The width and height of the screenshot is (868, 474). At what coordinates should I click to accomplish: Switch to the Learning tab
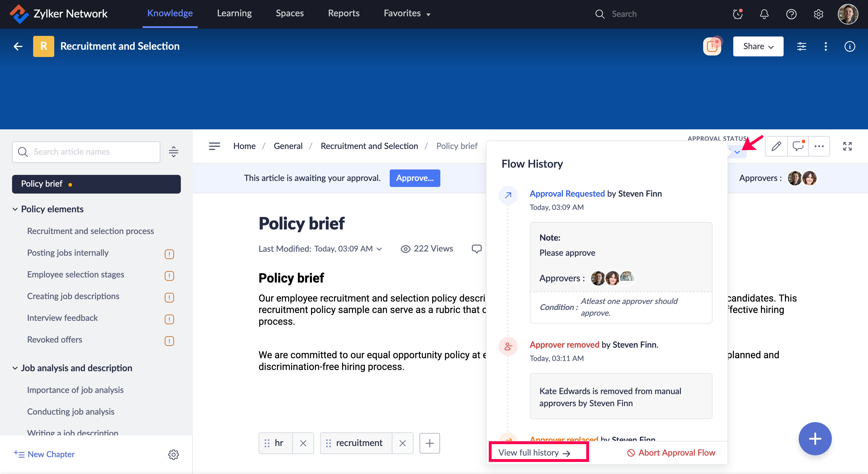pos(234,14)
